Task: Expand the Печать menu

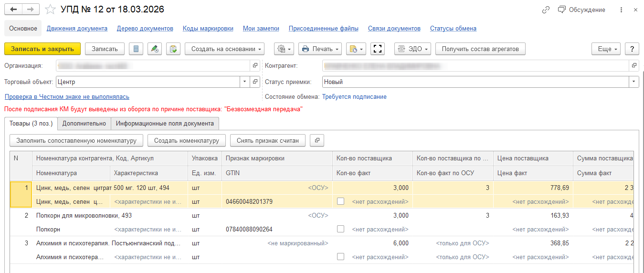Action: (320, 49)
